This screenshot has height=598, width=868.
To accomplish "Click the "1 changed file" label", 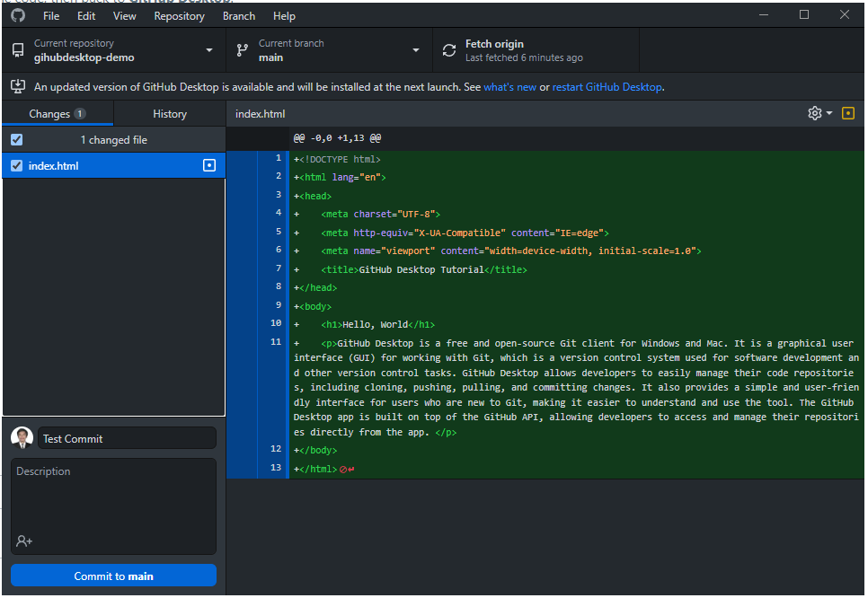I will tap(113, 140).
